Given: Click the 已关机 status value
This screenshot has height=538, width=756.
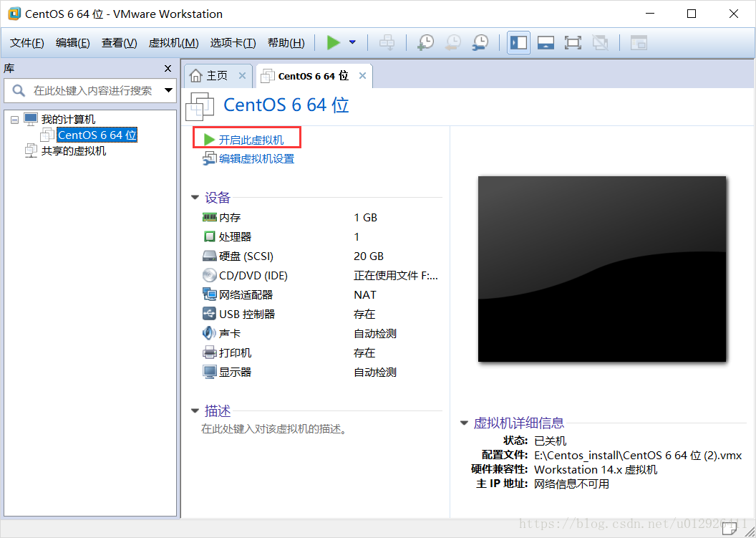Looking at the screenshot, I should [550, 441].
